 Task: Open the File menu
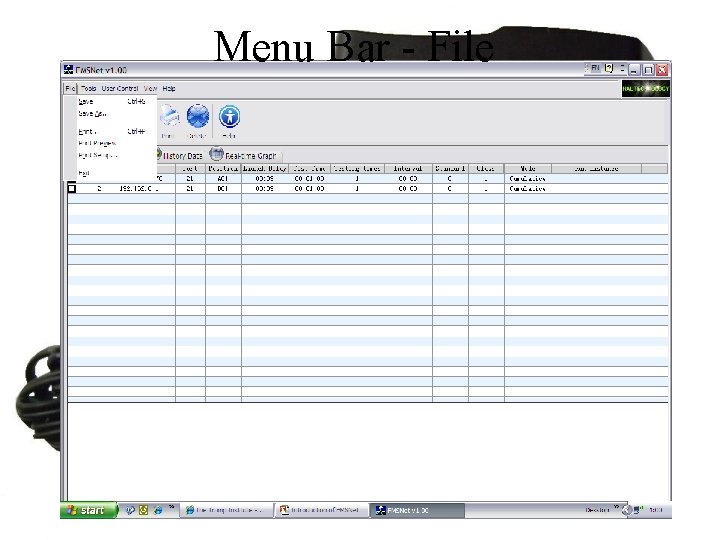tap(70, 88)
